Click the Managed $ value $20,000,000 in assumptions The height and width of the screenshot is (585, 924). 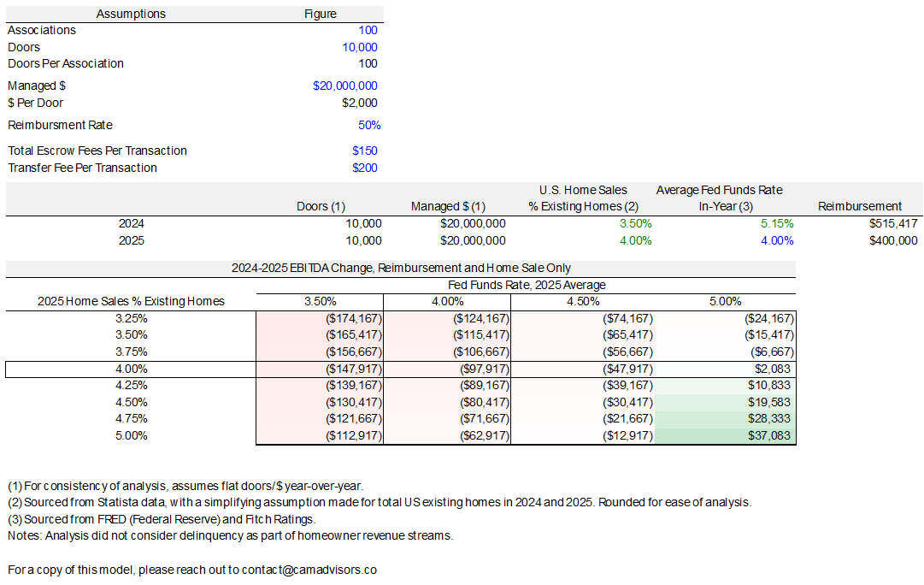[344, 86]
